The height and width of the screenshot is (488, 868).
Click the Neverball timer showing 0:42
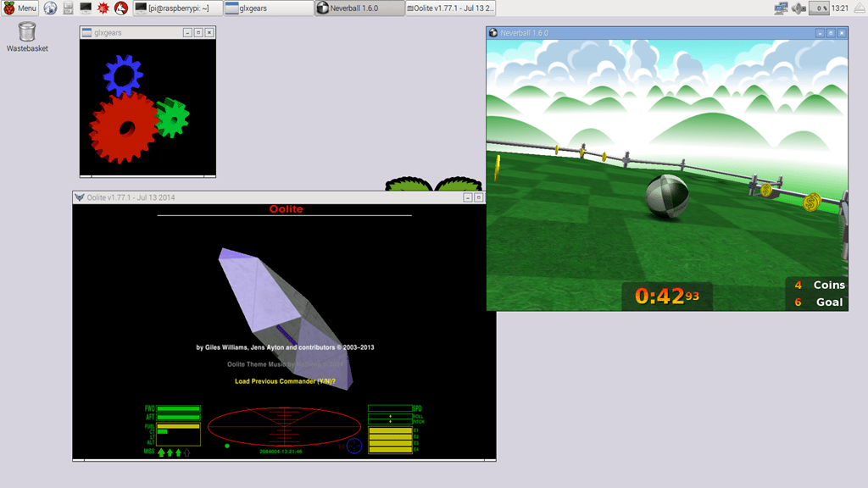[x=665, y=297]
